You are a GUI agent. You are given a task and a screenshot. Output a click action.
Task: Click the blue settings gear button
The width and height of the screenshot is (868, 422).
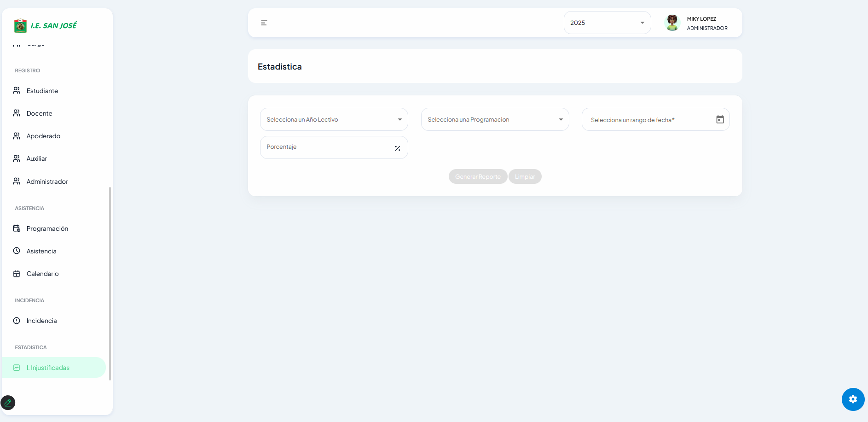click(853, 399)
